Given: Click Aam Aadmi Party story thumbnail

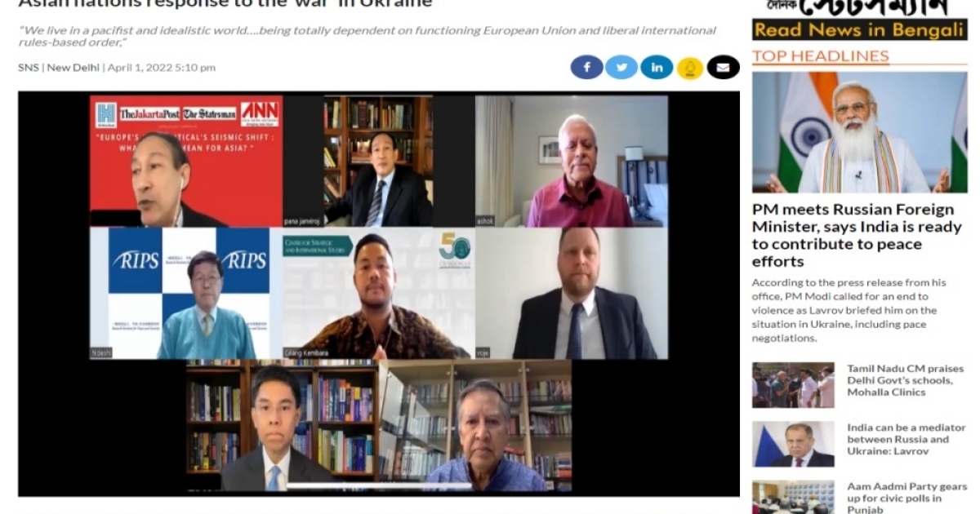Looking at the screenshot, I should tap(793, 497).
